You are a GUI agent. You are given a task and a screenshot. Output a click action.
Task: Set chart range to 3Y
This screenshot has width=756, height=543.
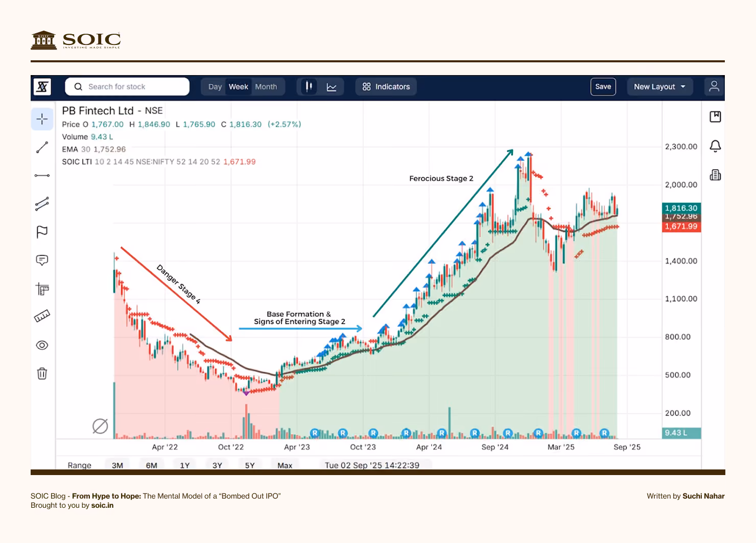[218, 465]
